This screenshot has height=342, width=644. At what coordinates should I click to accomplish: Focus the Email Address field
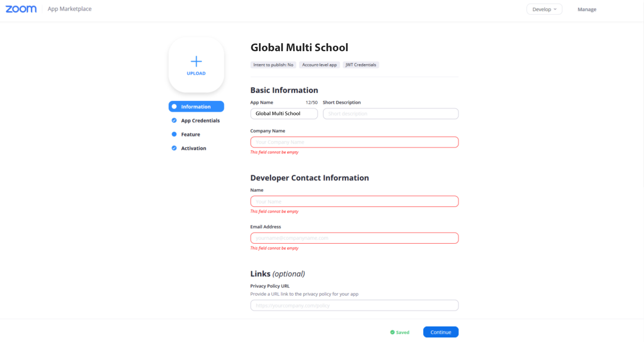click(x=354, y=238)
